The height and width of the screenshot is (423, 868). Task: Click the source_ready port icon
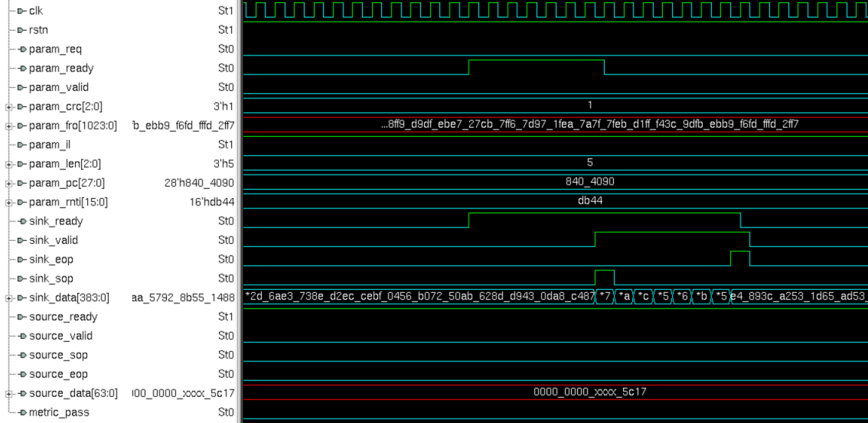pyautogui.click(x=21, y=317)
